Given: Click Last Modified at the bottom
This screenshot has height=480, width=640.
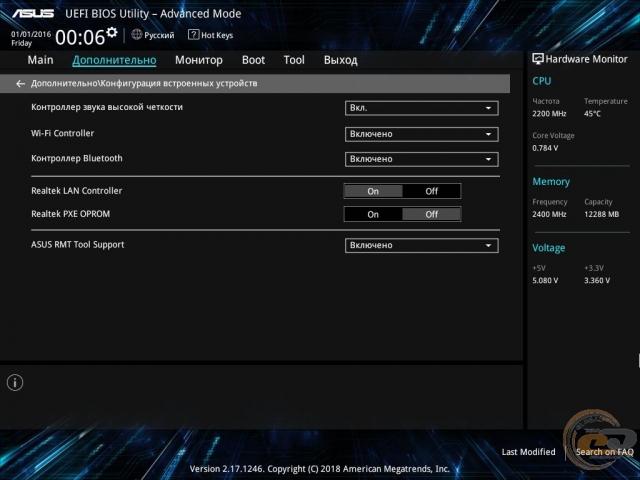Looking at the screenshot, I should click(529, 452).
